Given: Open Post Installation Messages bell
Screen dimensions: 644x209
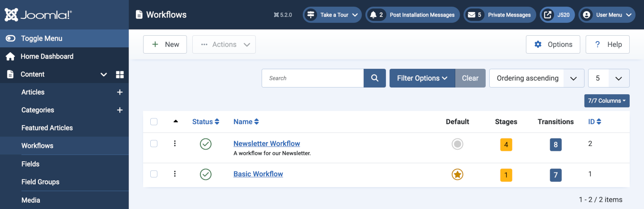Looking at the screenshot, I should click(412, 15).
